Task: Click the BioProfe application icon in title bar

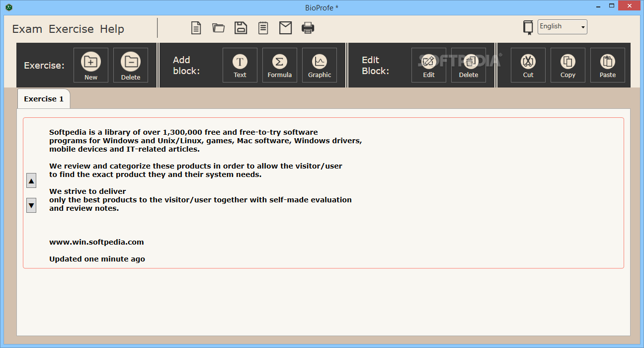Action: tap(8, 7)
